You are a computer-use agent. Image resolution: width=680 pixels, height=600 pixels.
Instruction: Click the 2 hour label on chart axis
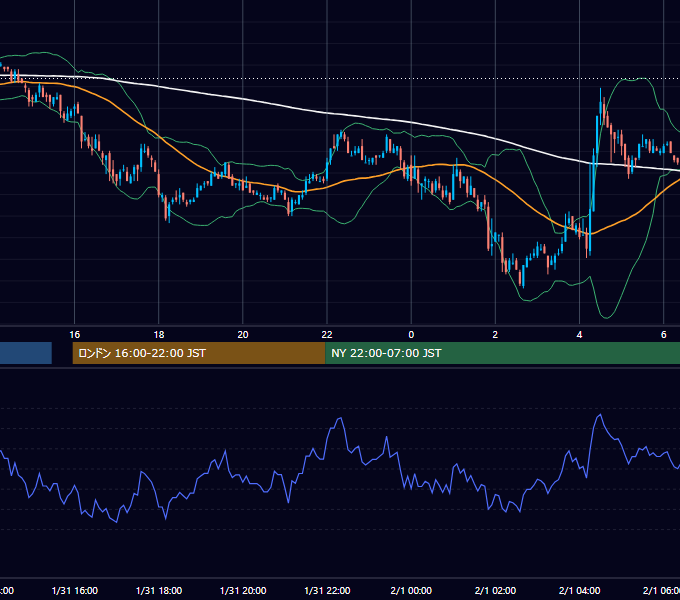click(x=495, y=334)
